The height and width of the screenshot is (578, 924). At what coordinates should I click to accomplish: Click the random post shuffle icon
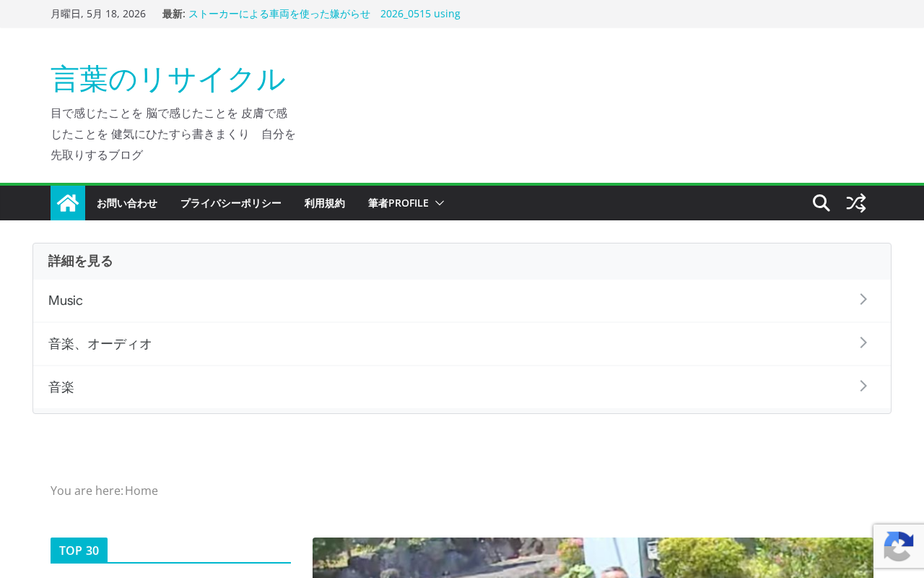coord(856,203)
